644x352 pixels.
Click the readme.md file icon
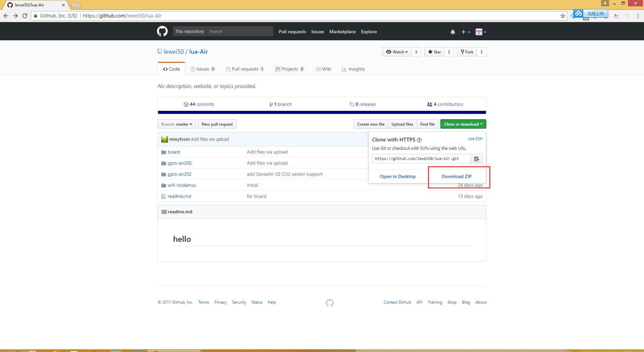163,196
